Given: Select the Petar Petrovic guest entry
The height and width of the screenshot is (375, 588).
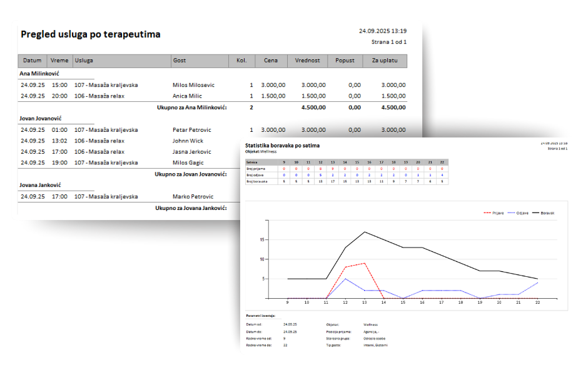Looking at the screenshot, I should coord(191,130).
